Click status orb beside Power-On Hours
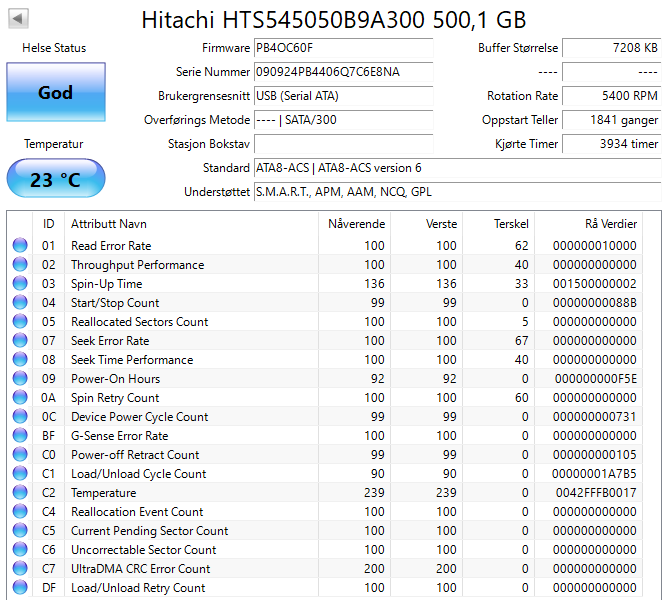The image size is (667, 600). click(x=20, y=379)
